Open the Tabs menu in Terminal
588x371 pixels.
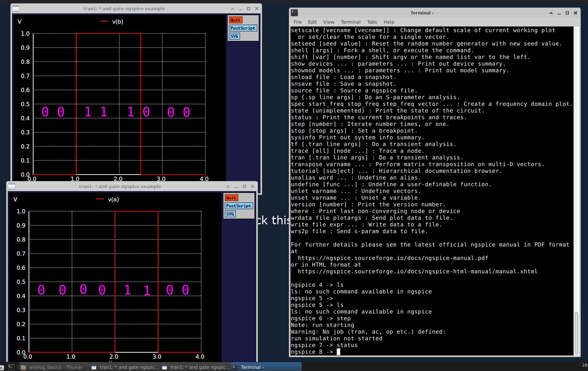(372, 22)
